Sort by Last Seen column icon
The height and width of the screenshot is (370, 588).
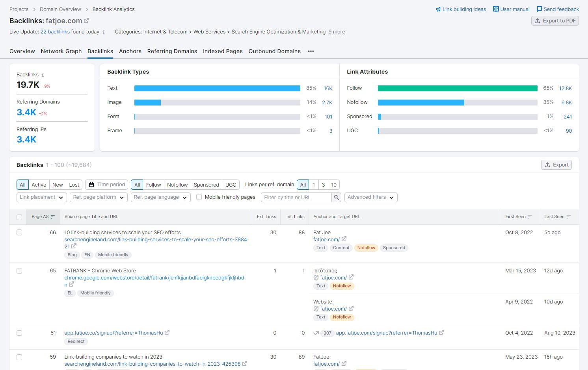[x=569, y=217]
